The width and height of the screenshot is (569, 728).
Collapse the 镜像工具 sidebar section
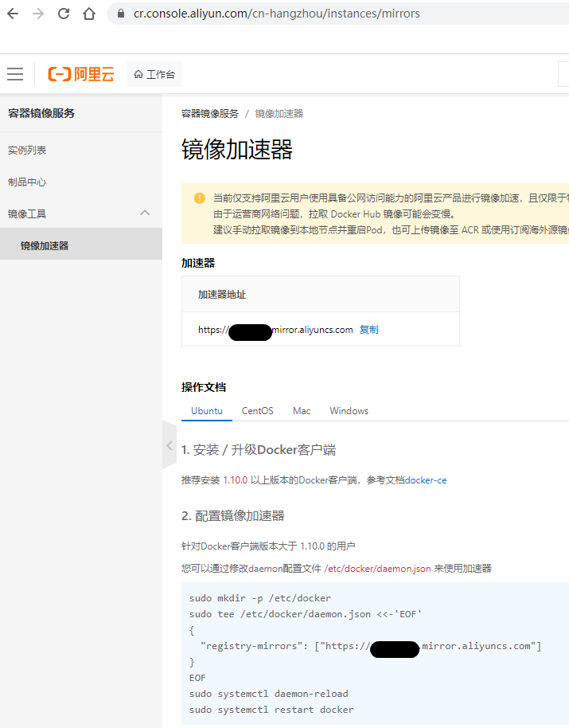[145, 213]
